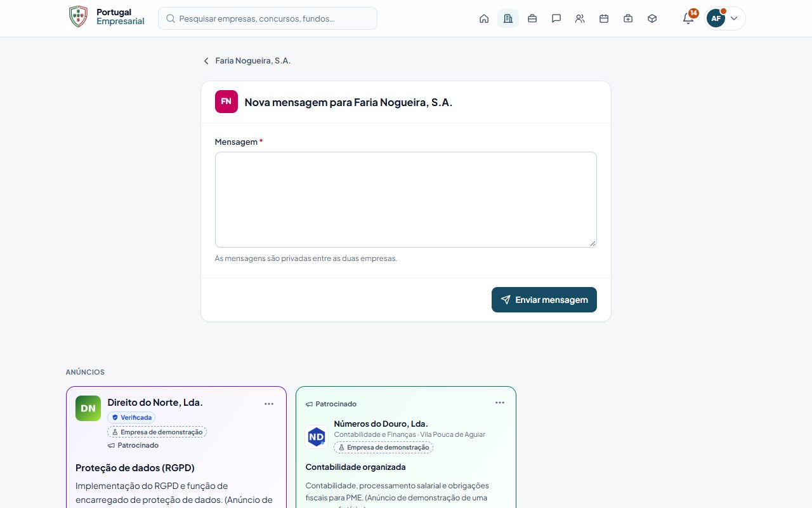Open Direito do Norte, Lda. title
This screenshot has height=508, width=812.
[155, 403]
